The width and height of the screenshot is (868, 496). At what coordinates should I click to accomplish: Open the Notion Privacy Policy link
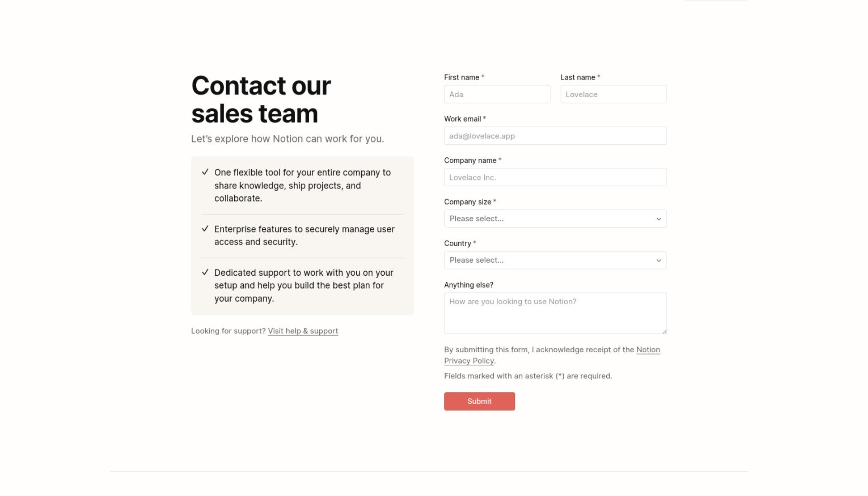coord(552,355)
